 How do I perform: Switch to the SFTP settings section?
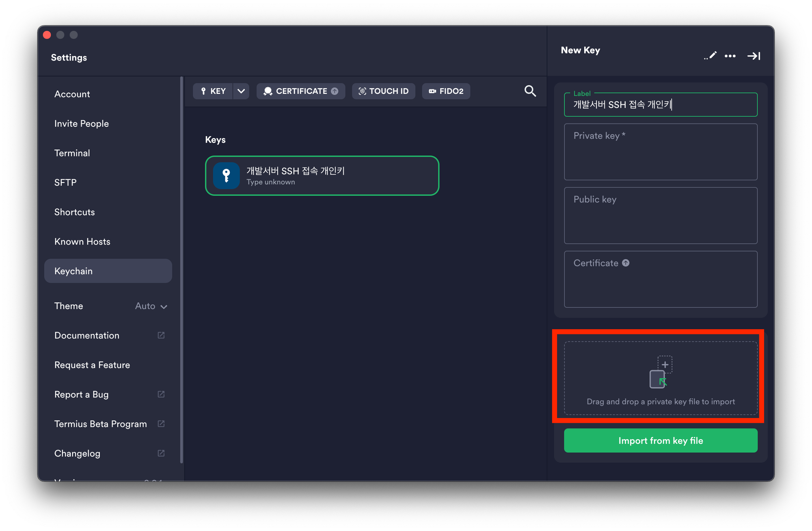(65, 182)
